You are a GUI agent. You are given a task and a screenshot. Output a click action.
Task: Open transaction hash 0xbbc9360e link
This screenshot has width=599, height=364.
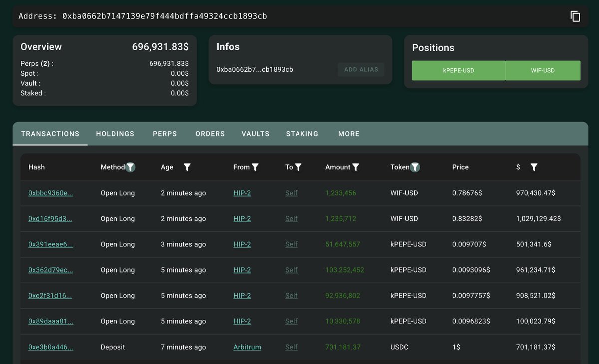tap(51, 193)
